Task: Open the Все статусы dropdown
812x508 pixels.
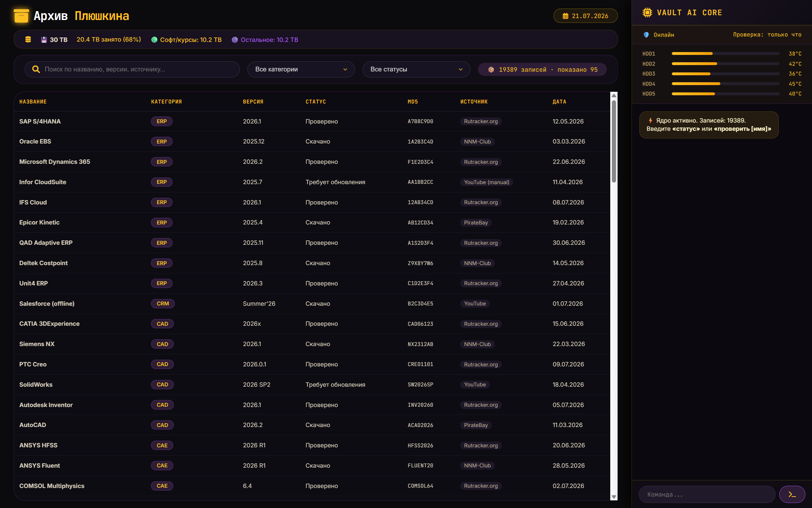Action: [416, 69]
